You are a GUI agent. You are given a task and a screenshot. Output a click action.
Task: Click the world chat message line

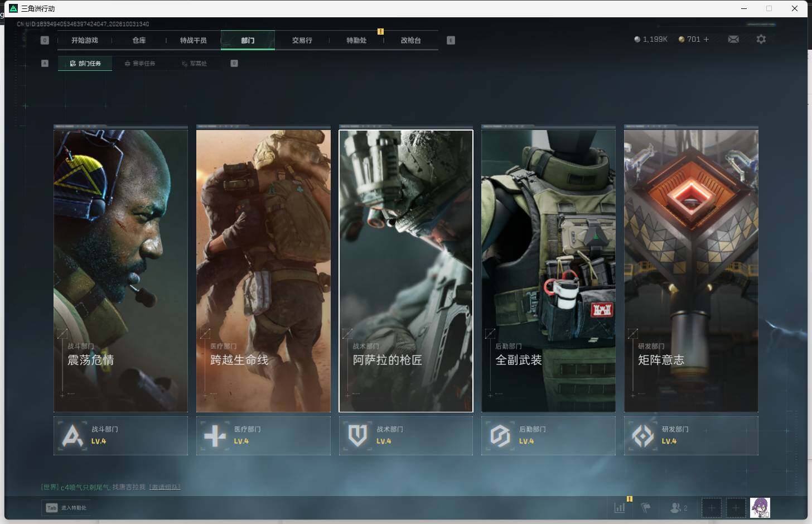(110, 487)
